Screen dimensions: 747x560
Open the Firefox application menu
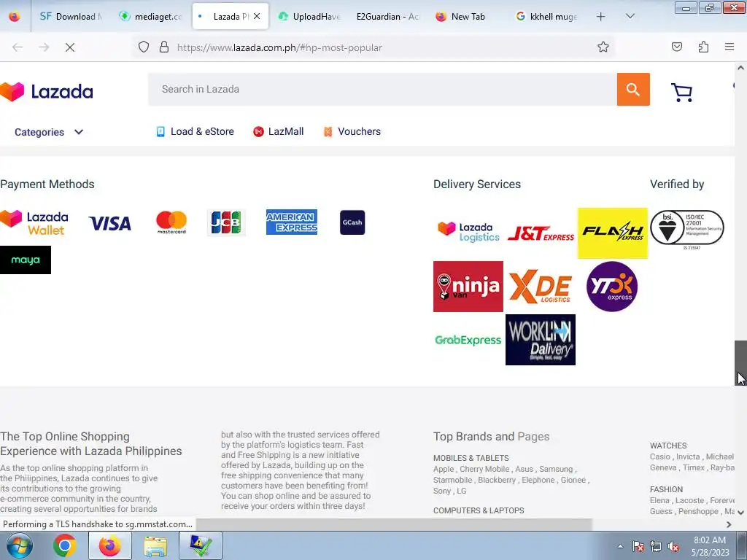(729, 47)
